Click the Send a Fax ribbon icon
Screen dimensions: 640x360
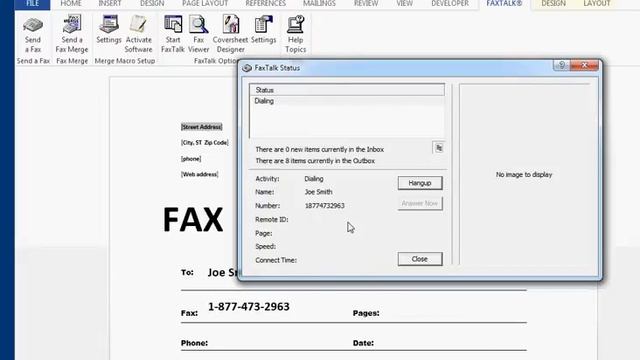pyautogui.click(x=33, y=35)
